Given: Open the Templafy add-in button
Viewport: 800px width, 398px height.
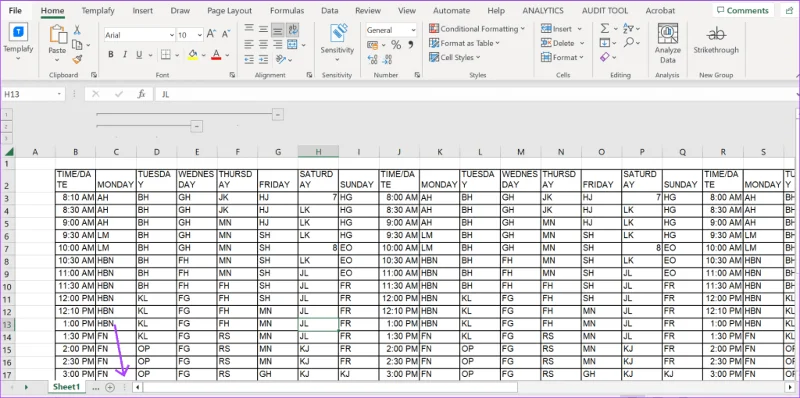Looking at the screenshot, I should [x=18, y=42].
